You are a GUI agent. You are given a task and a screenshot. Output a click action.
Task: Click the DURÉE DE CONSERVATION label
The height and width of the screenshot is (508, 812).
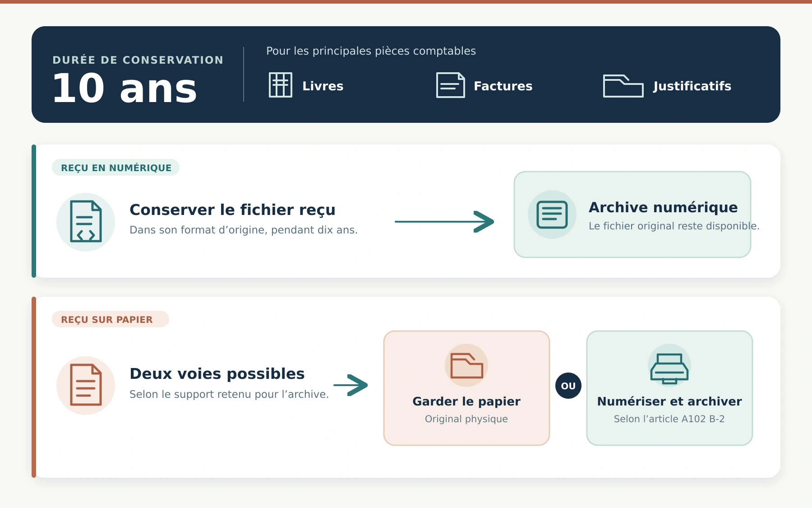pos(138,60)
